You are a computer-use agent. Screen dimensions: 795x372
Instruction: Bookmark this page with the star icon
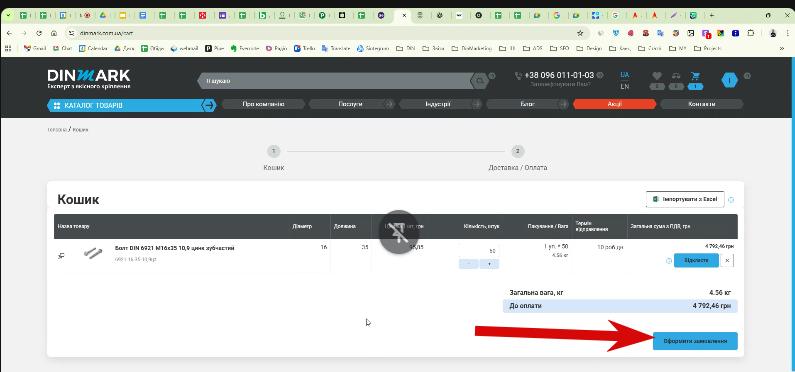pos(580,33)
